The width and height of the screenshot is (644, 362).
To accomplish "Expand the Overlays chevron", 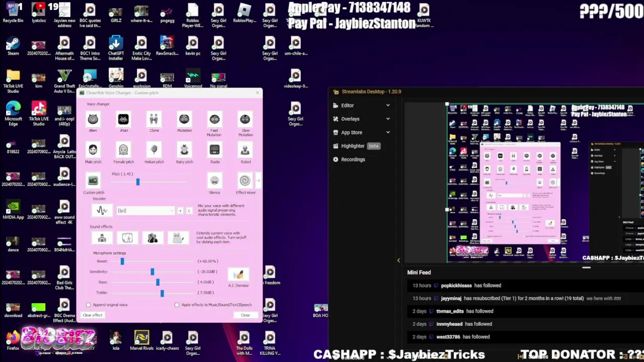I will tap(388, 119).
